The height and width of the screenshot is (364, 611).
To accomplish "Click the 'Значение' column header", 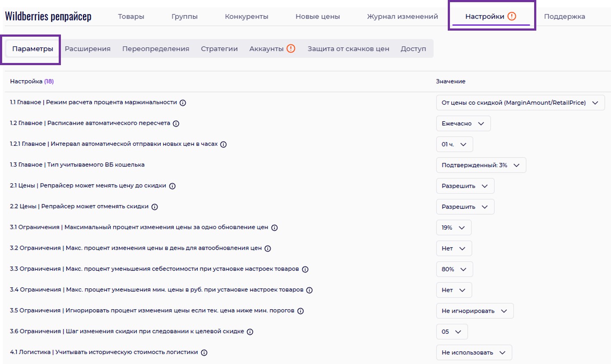I will pos(451,81).
